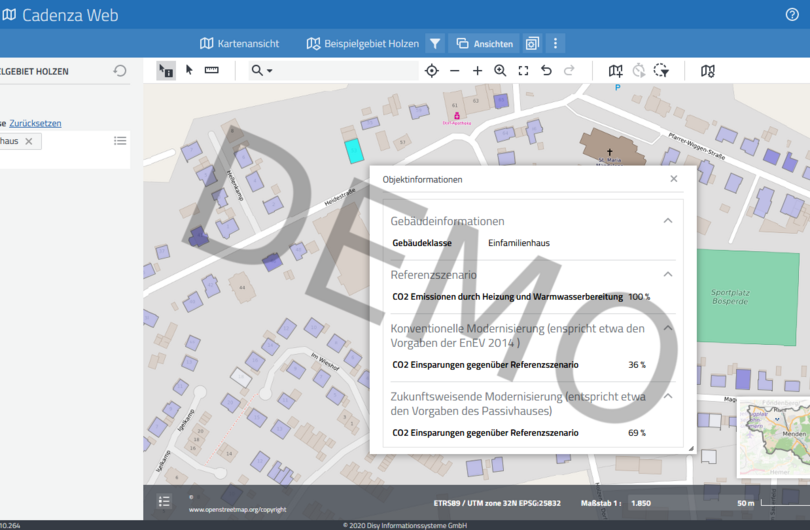The height and width of the screenshot is (530, 810).
Task: Click the 36 % savings value
Action: (637, 365)
